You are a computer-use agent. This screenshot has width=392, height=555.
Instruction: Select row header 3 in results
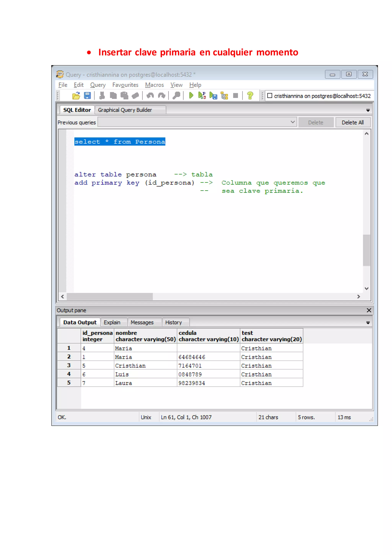pos(69,365)
